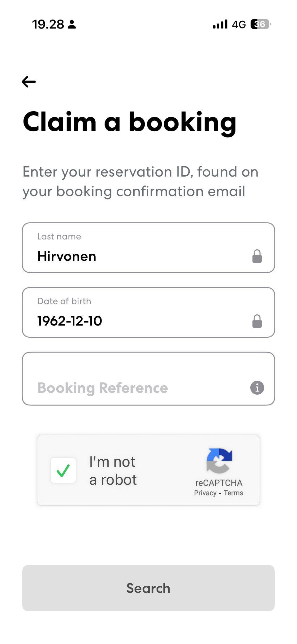This screenshot has width=297, height=644.
Task: Tap the person icon in status bar
Action: (x=72, y=24)
